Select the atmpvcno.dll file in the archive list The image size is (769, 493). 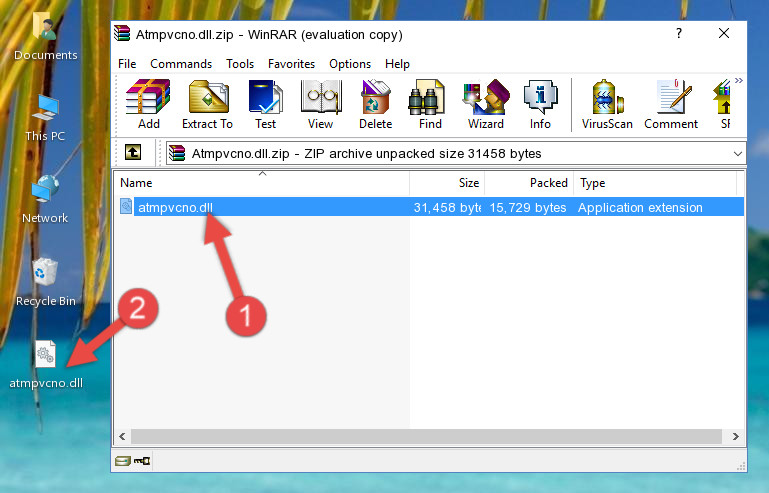(430, 207)
